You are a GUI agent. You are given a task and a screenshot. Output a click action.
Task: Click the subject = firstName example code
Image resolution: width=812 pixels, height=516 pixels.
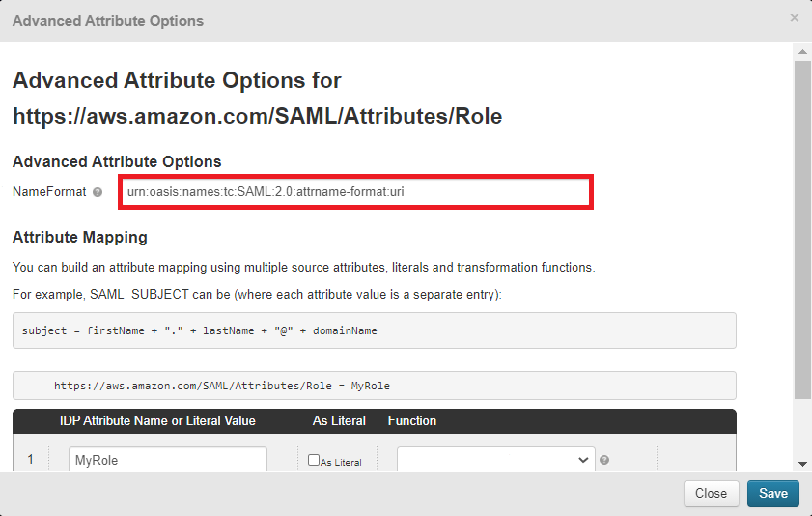click(x=199, y=330)
